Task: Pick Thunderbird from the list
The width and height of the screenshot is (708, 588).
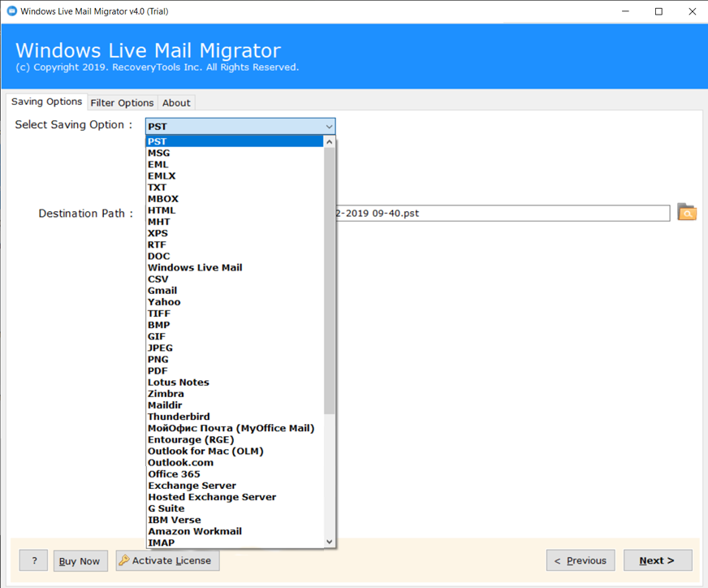Action: point(235,417)
